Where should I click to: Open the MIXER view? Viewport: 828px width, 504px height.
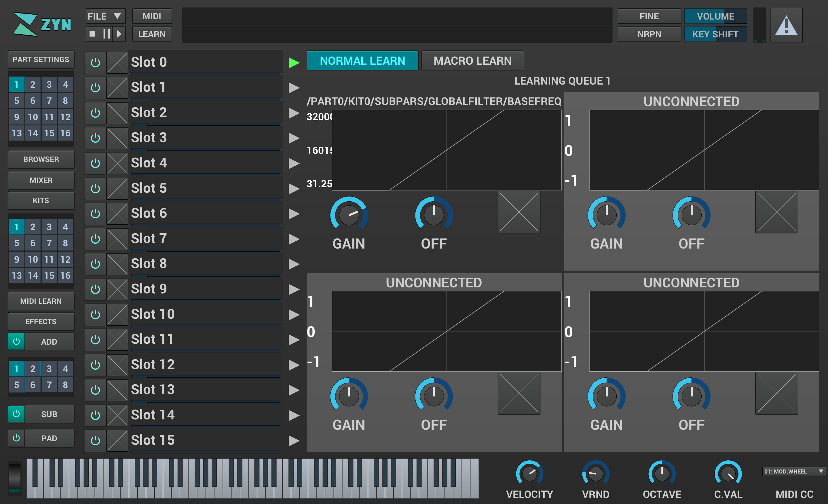point(41,180)
